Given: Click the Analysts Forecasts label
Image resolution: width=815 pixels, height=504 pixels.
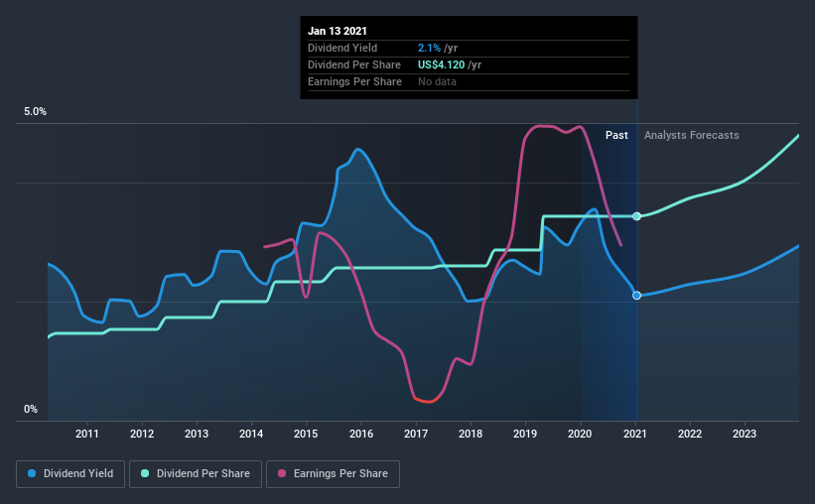Looking at the screenshot, I should 691,135.
